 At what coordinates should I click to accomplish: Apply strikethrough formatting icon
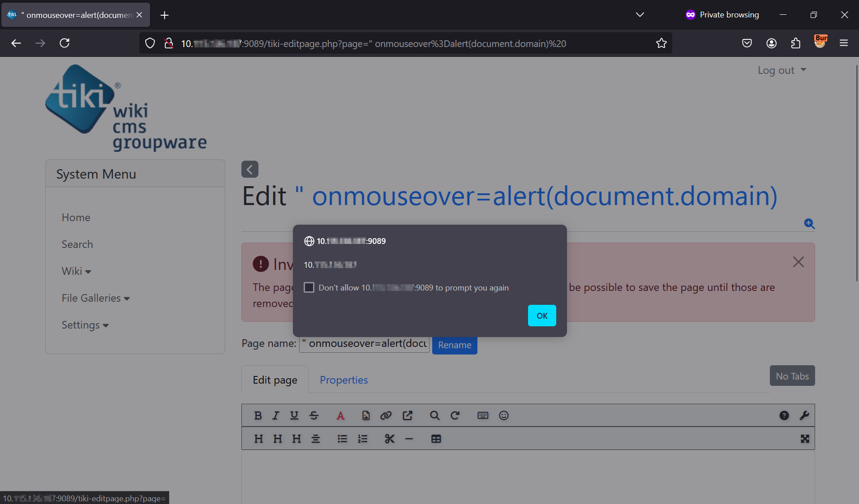314,415
